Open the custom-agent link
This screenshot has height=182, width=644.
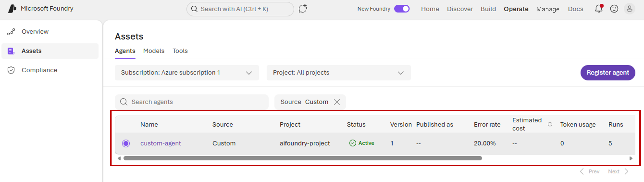coord(161,143)
